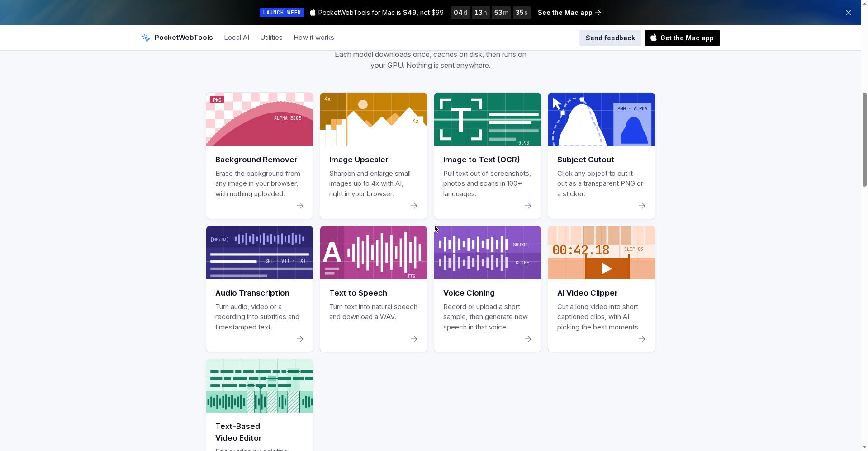Open the arrow on Voice Cloning card
This screenshot has height=451, width=868.
pos(528,339)
